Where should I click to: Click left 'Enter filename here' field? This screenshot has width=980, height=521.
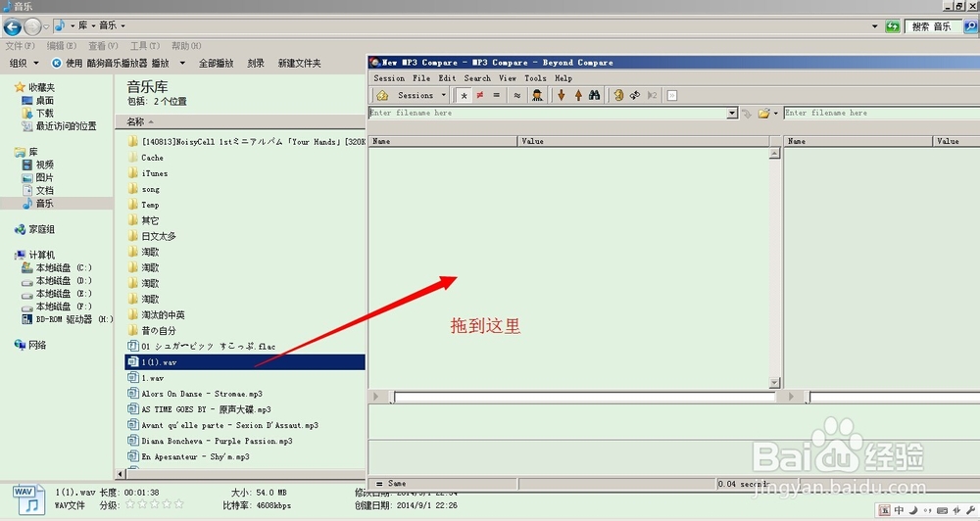click(x=548, y=113)
